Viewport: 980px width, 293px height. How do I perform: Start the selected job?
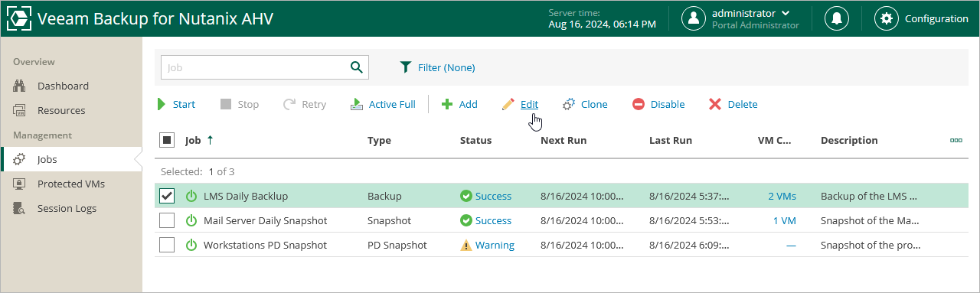point(176,104)
